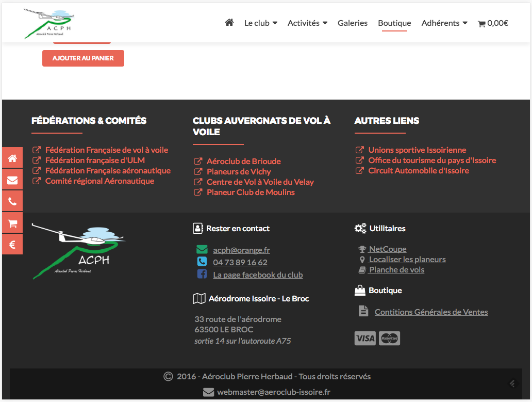Go to the Galeries menu item

pos(353,23)
